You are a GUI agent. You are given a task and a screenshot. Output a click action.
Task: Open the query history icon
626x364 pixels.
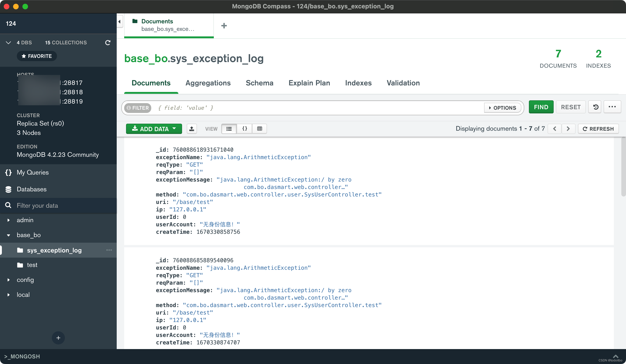point(595,107)
